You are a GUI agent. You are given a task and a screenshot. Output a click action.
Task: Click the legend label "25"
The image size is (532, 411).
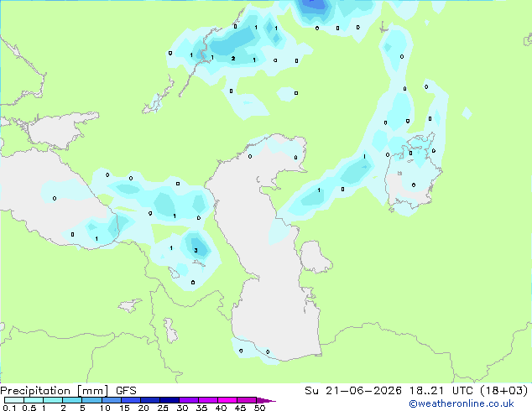coord(163,408)
